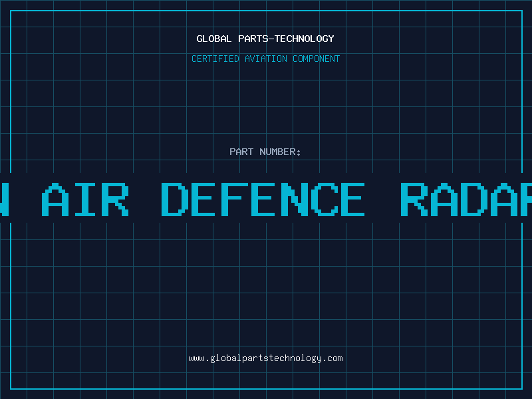Select the word GLOBAL in the heading
Viewport: 532px width, 399px height.
213,39
